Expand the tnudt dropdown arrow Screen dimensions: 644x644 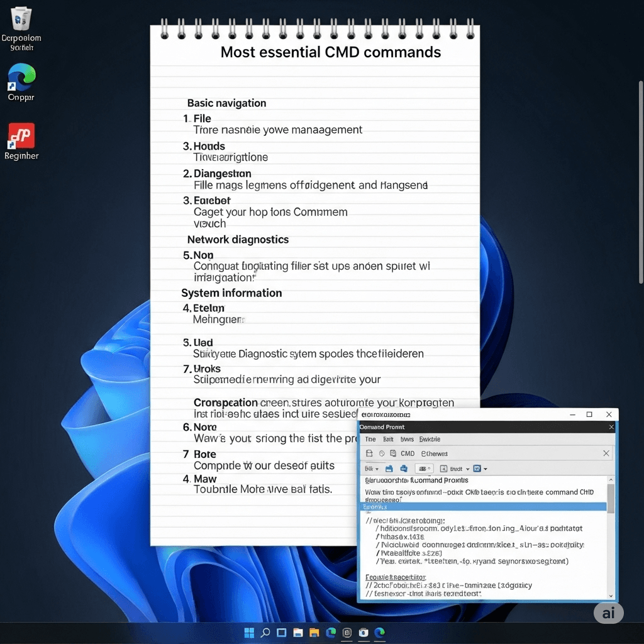click(x=467, y=469)
